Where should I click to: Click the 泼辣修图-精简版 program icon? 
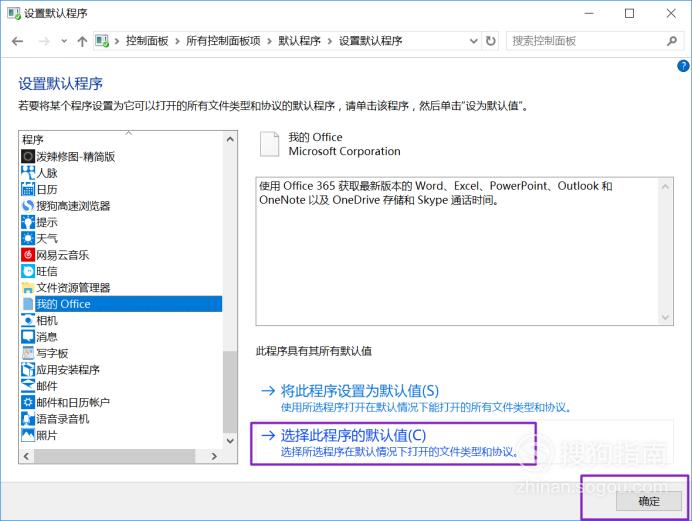28,156
